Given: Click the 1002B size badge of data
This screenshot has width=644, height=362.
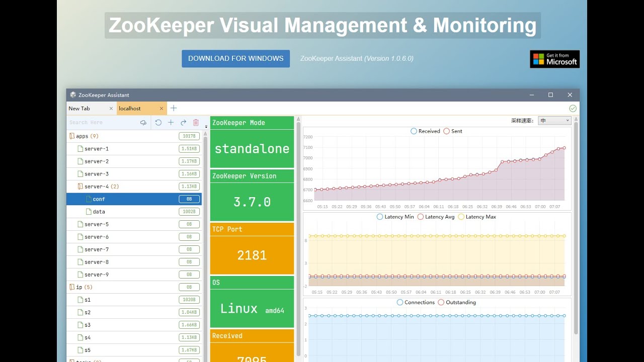Looking at the screenshot, I should [189, 212].
